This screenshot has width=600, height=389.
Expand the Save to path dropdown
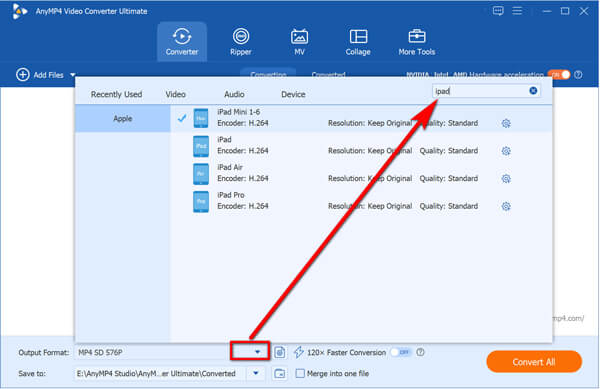pyautogui.click(x=256, y=373)
